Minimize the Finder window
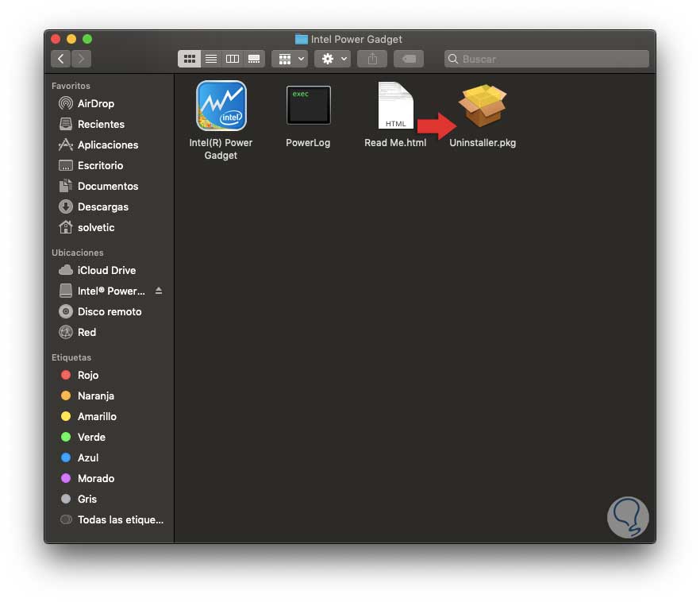This screenshot has height=602, width=700. pos(71,39)
